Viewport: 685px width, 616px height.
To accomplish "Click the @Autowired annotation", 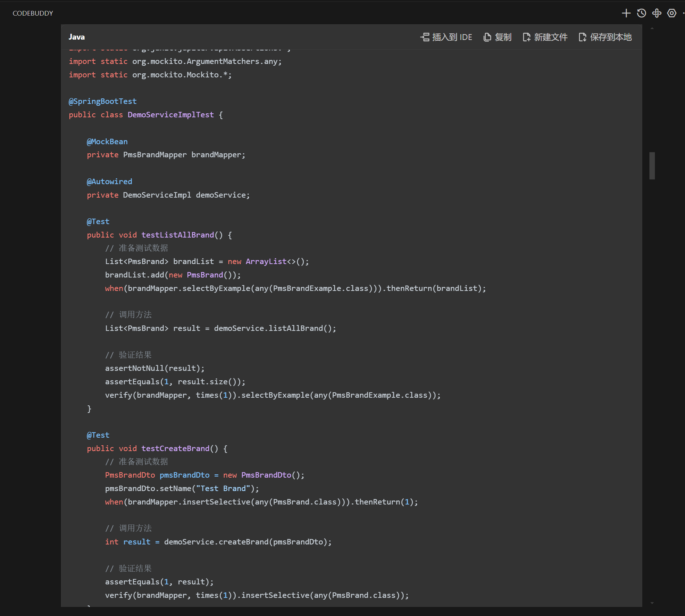I will (x=109, y=182).
